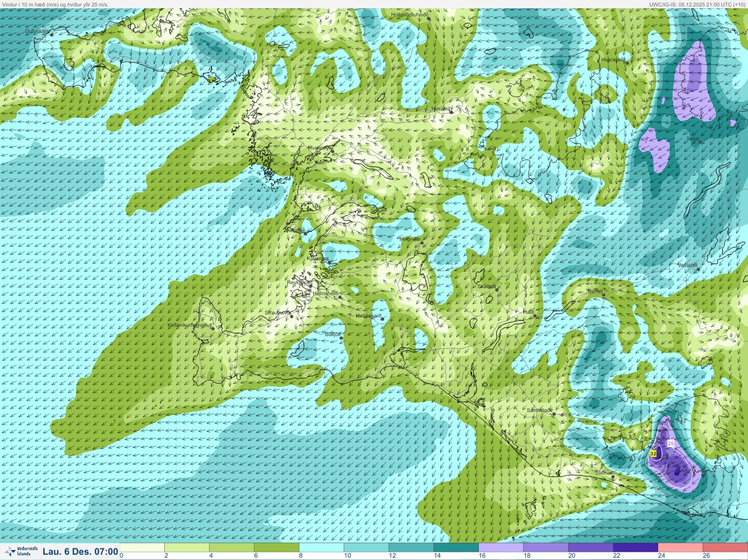
Task: Select the 22–24 m/s dark indigo legend swatch
Action: tap(636, 548)
